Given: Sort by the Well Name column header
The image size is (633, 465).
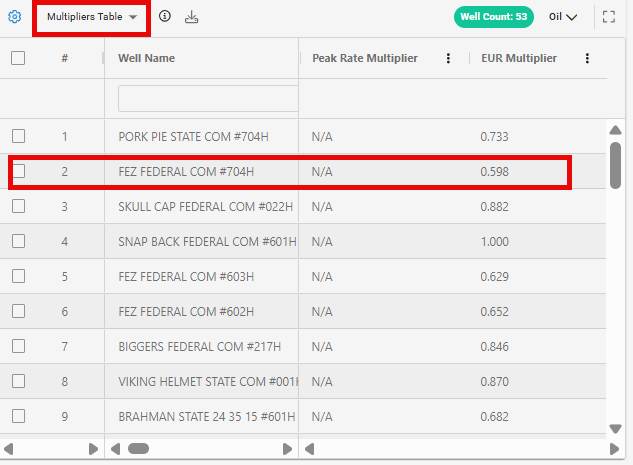Looking at the screenshot, I should click(x=146, y=58).
